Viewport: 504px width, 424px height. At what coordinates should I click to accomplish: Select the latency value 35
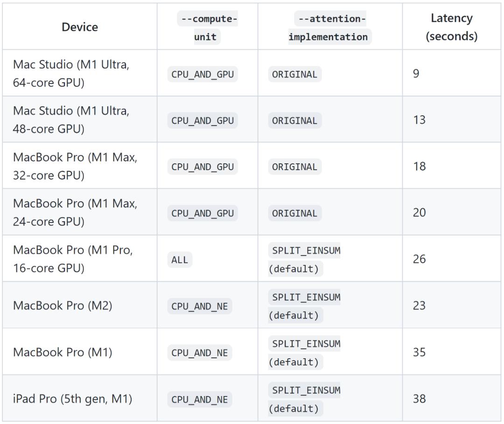tap(419, 352)
